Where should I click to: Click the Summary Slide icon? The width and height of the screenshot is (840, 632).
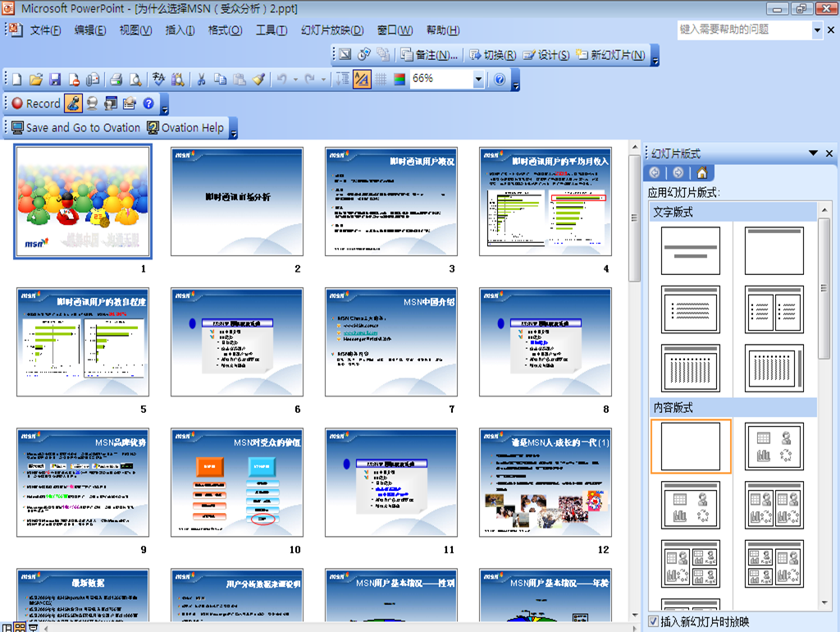click(x=383, y=54)
